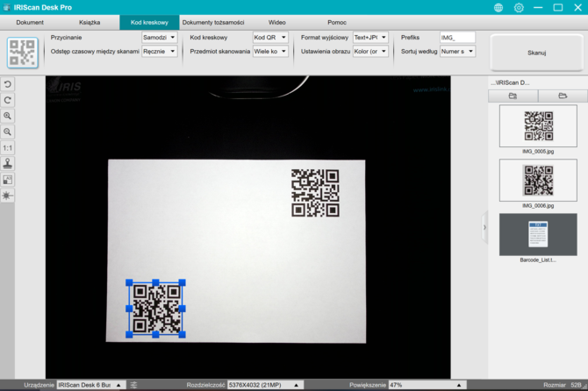The image size is (588, 391).
Task: Collapse the right thumbnail panel
Action: pyautogui.click(x=484, y=227)
